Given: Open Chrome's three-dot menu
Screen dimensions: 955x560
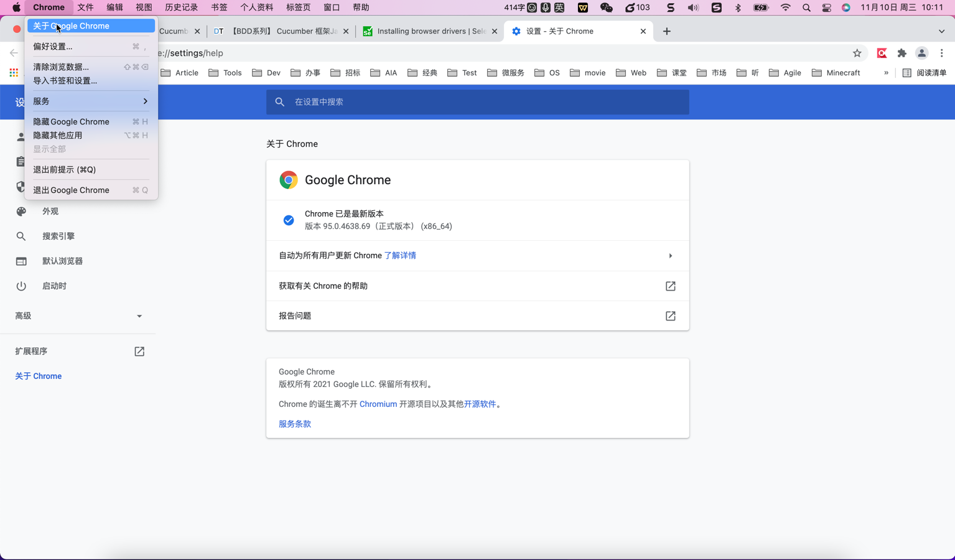Looking at the screenshot, I should [942, 54].
